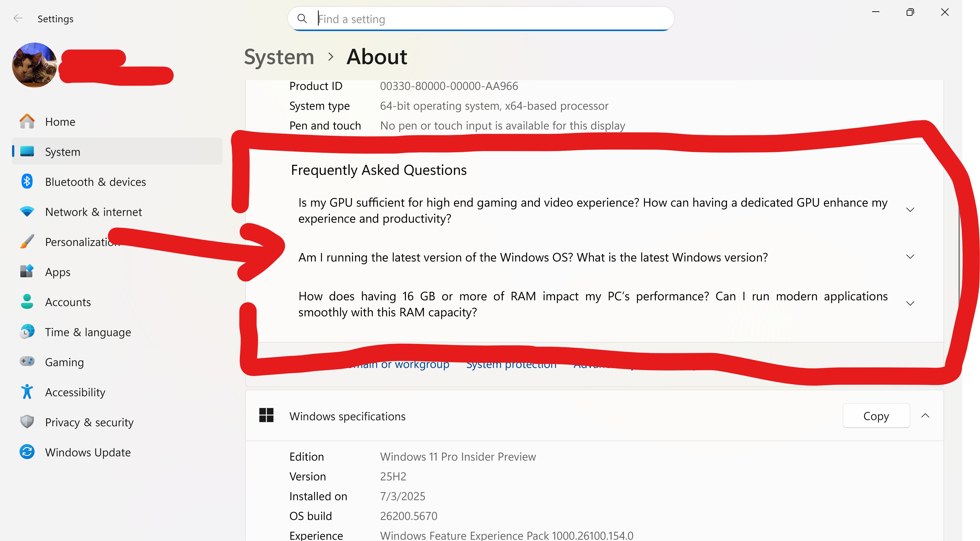Open the System protection link
Screen dimensions: 980x541
(x=511, y=364)
